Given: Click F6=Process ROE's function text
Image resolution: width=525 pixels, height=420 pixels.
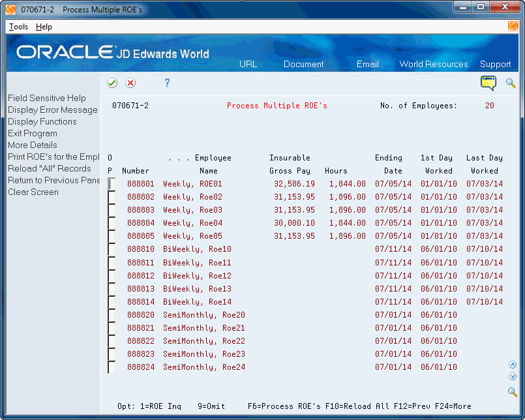Looking at the screenshot, I should click(x=284, y=406).
